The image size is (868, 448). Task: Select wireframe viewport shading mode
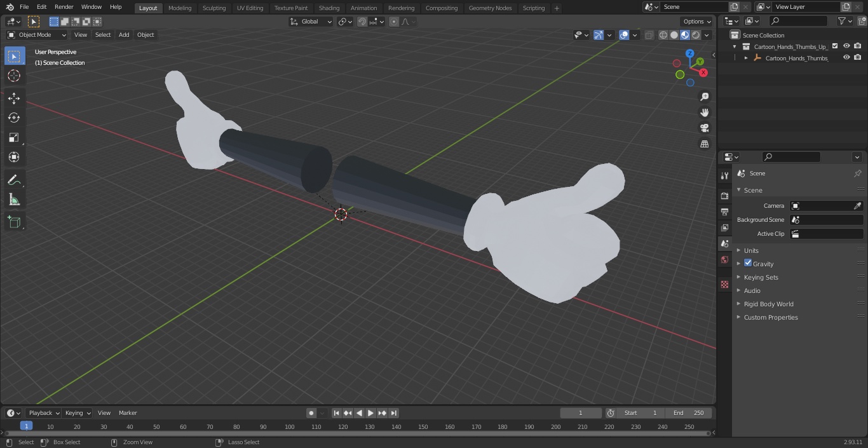pos(663,35)
